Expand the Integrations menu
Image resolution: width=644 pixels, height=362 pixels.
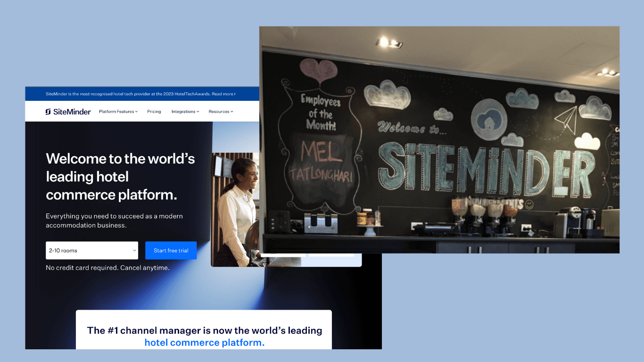coord(185,112)
